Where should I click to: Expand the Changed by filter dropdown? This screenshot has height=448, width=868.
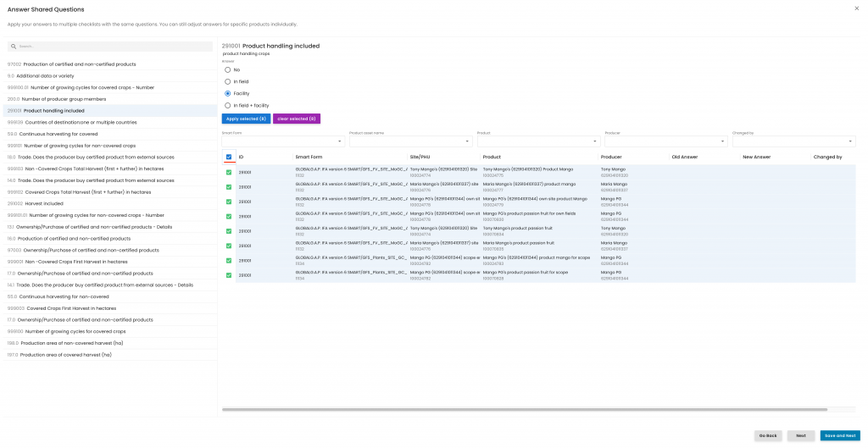pos(793,141)
